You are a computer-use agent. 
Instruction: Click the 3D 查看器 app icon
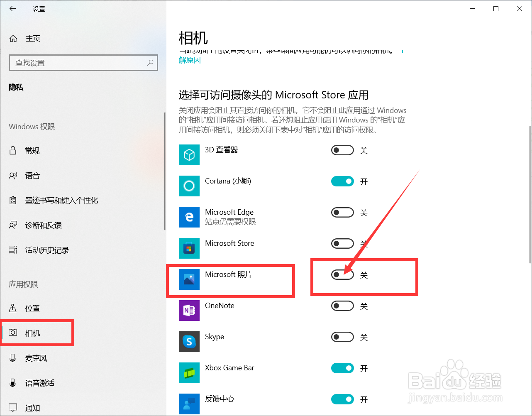[189, 154]
